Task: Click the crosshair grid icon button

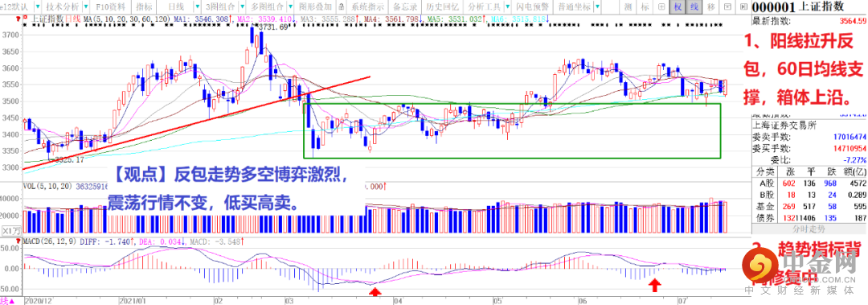Action: [x=661, y=6]
